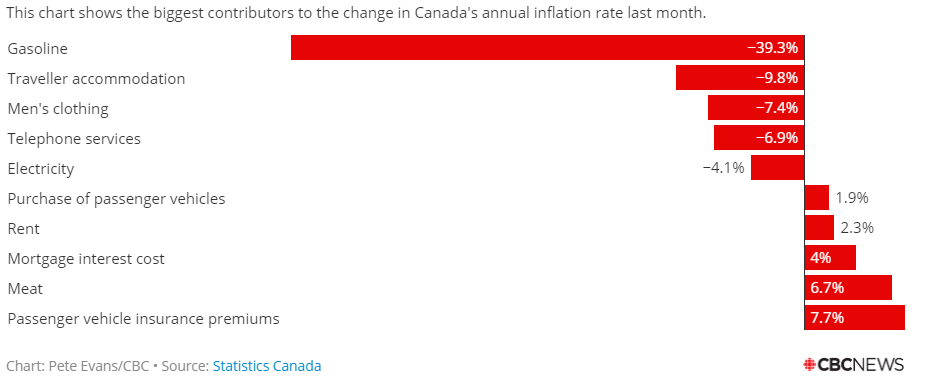
Task: Select the Electricity red bar
Action: click(x=778, y=168)
